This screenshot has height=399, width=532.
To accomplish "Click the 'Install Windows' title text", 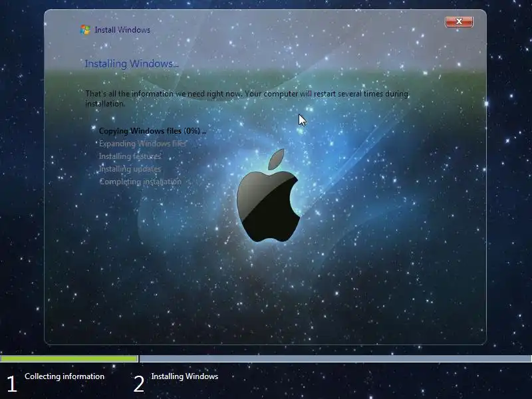I will (122, 30).
